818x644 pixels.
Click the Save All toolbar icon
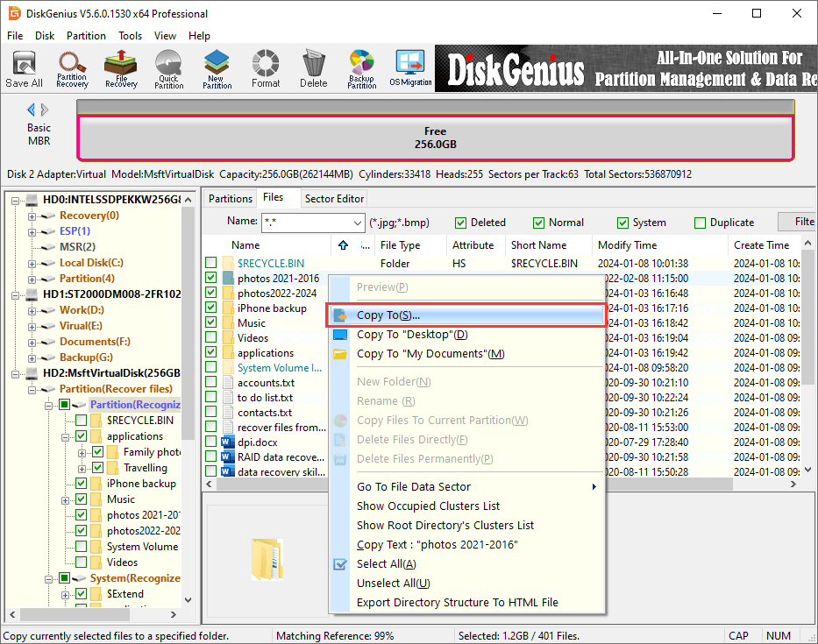[x=24, y=69]
